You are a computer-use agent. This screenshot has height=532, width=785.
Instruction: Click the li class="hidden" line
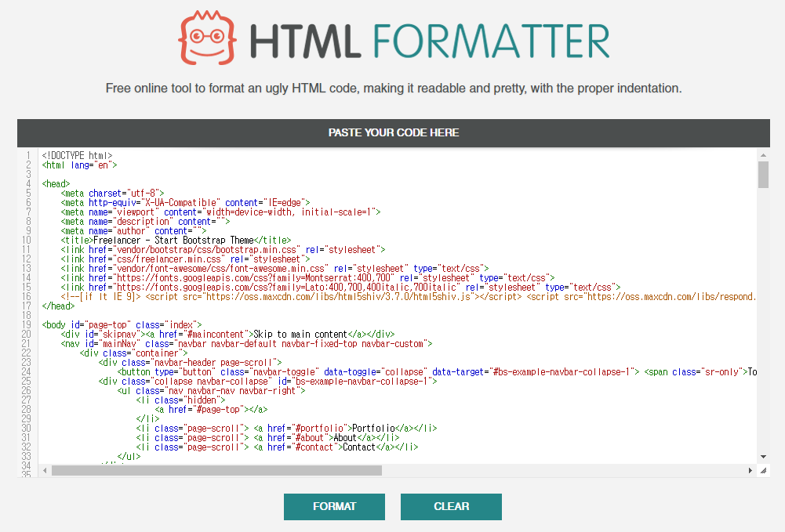[x=180, y=400]
